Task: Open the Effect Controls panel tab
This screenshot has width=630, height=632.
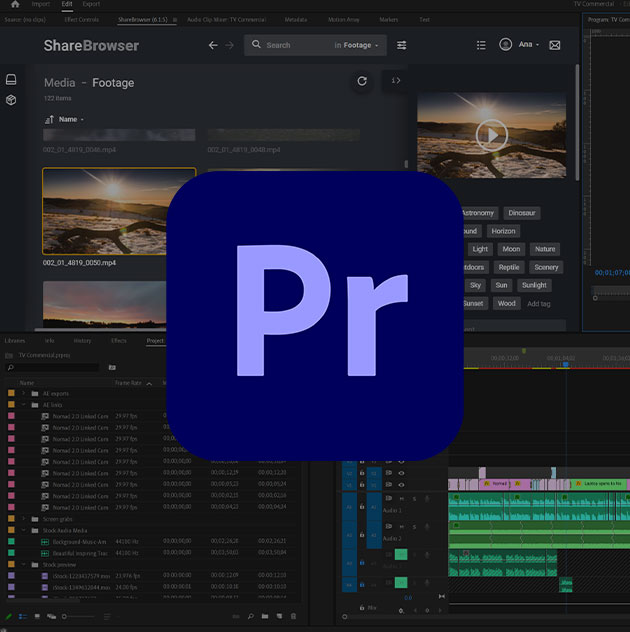Action: pyautogui.click(x=81, y=20)
